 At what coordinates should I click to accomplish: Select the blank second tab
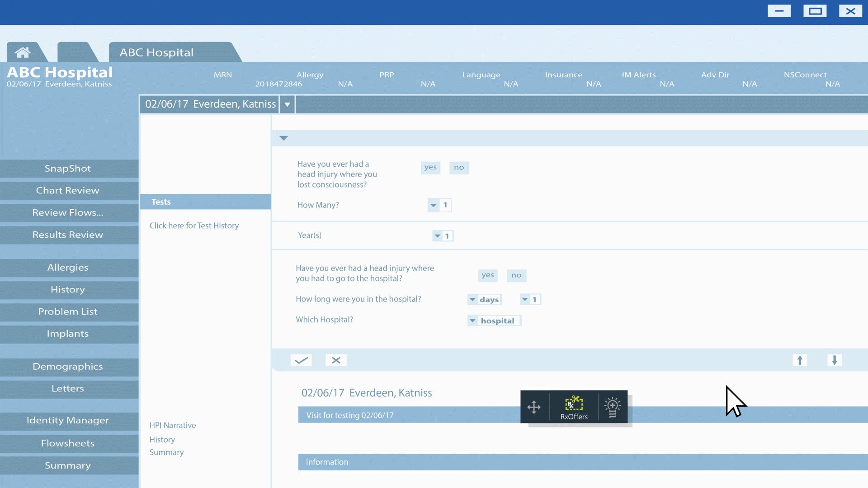(78, 52)
